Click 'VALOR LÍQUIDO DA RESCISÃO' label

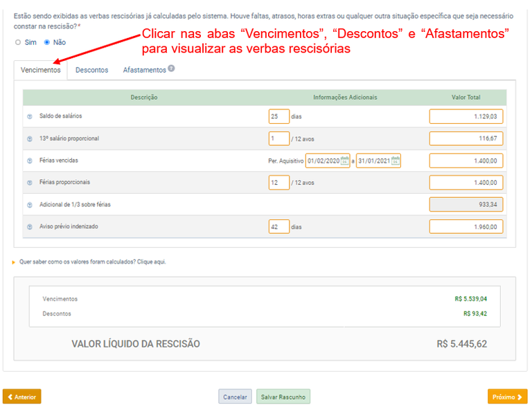[136, 344]
